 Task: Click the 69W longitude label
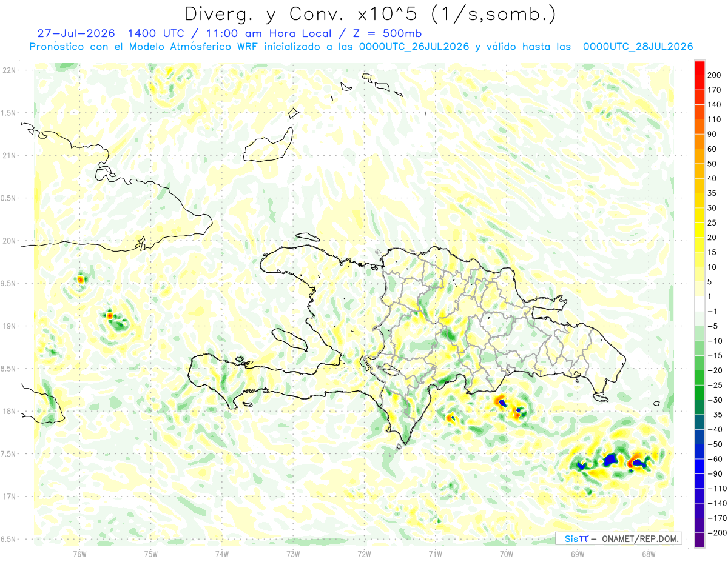point(577,554)
